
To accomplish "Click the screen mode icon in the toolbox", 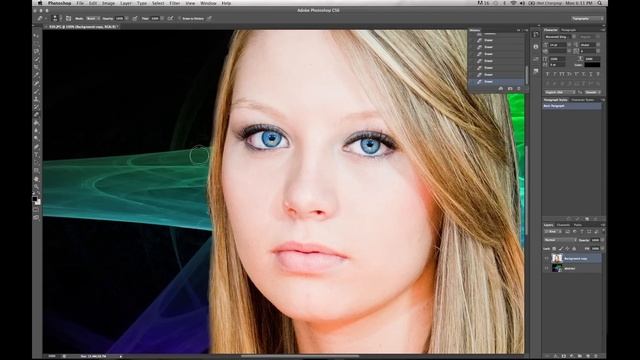I will point(36,218).
